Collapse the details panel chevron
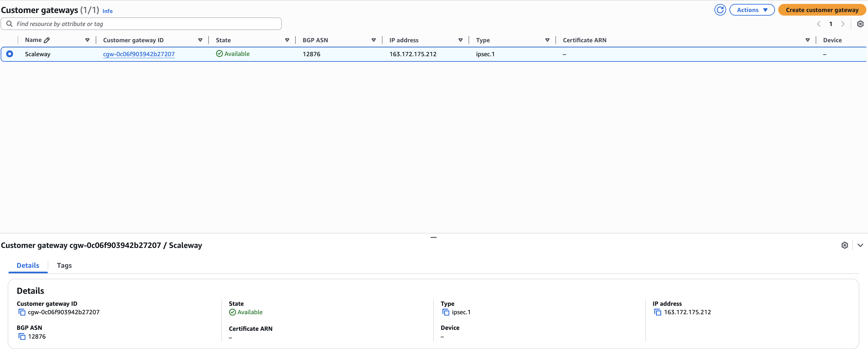 pyautogui.click(x=860, y=245)
